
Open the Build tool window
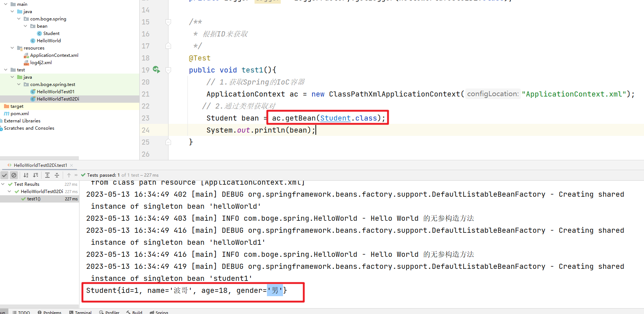pos(134,312)
